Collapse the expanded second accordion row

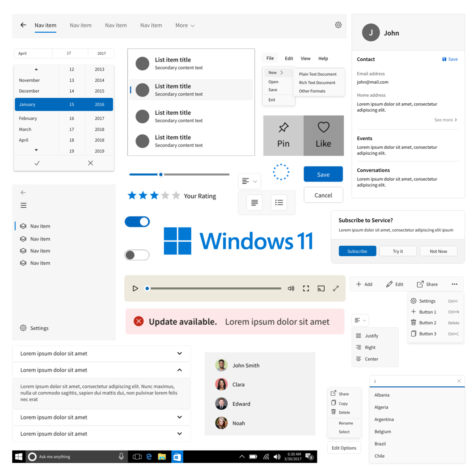click(x=102, y=370)
